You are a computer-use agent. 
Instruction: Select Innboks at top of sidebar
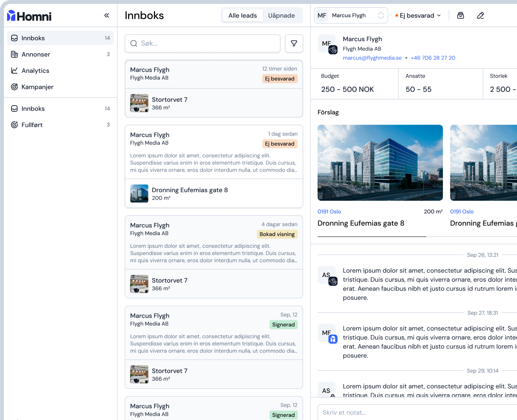[33, 38]
